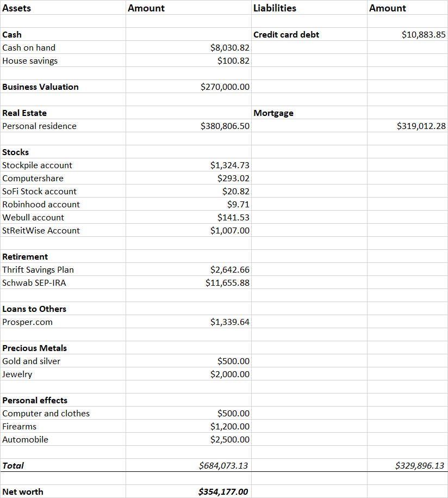448x498 pixels.
Task: Select the Business Valuation label
Action: 40,87
